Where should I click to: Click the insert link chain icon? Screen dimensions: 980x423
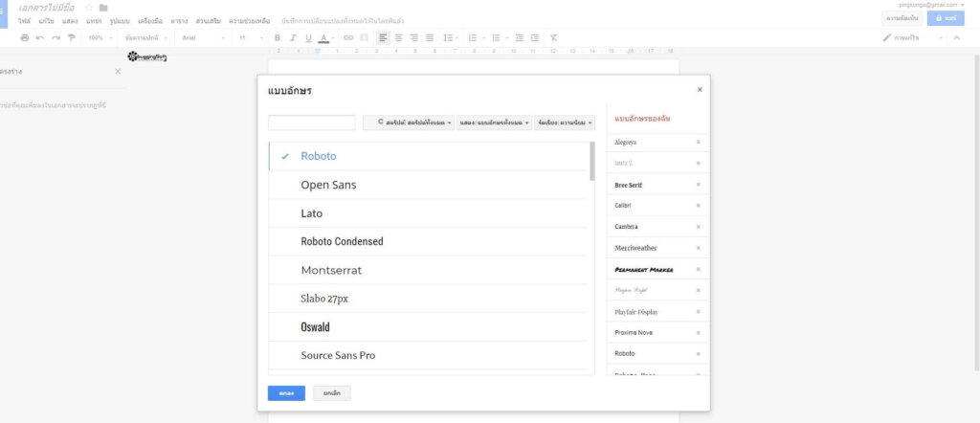(x=348, y=38)
